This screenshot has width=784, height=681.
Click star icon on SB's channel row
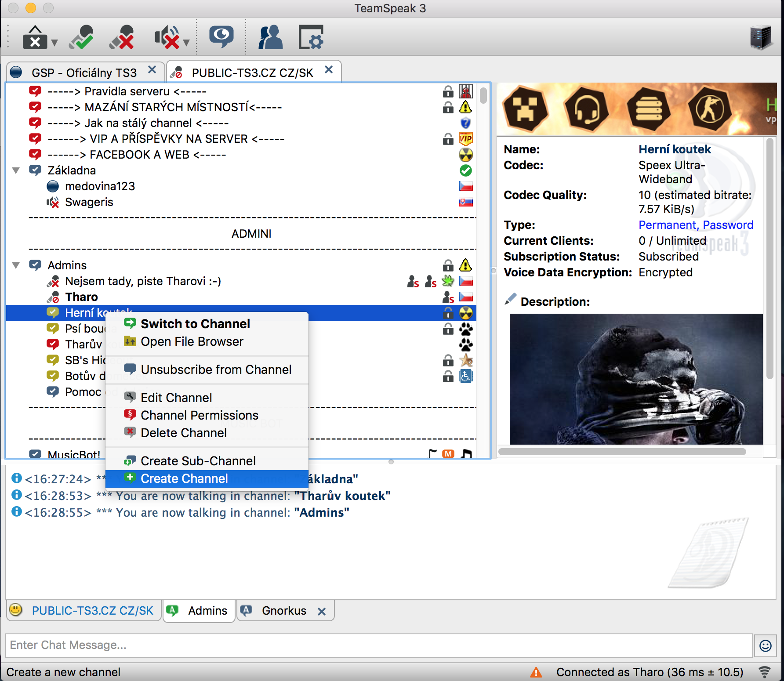point(466,360)
